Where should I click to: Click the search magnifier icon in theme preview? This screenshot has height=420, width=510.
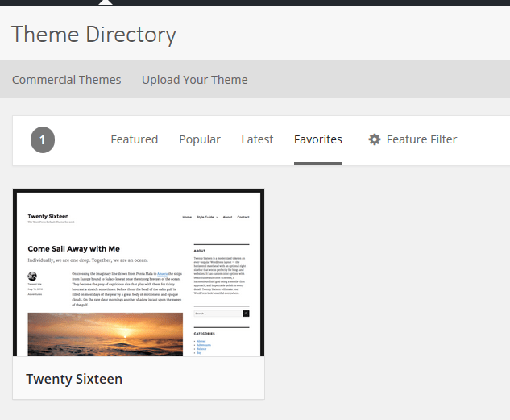point(246,314)
